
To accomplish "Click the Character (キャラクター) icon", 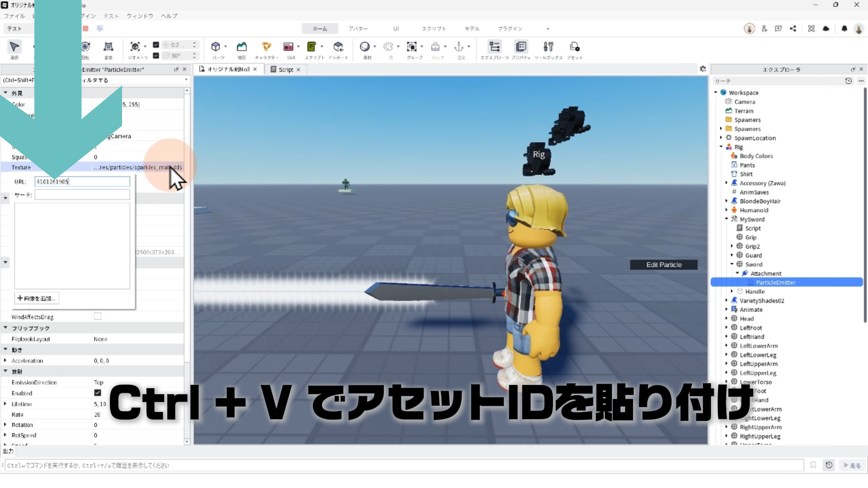I will point(266,47).
